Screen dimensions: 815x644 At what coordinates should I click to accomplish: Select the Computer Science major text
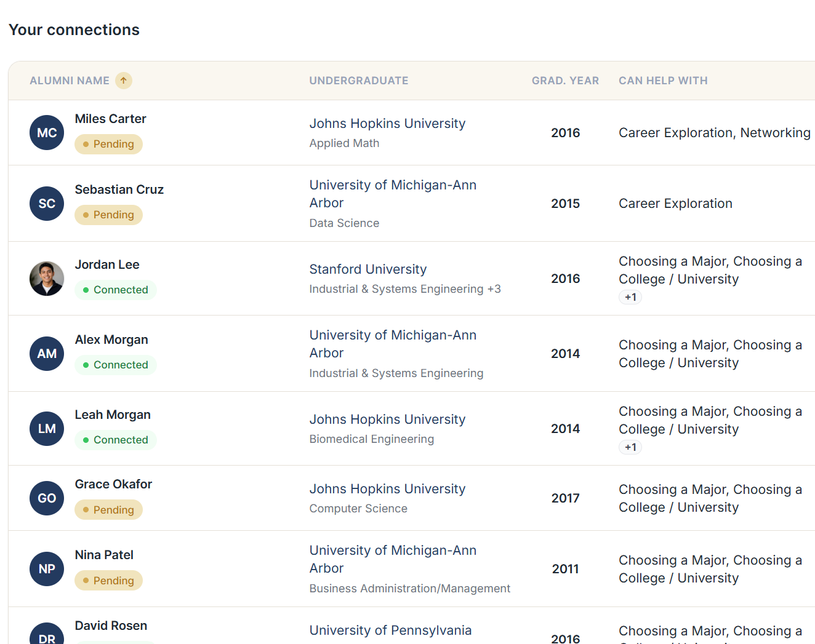pos(358,509)
